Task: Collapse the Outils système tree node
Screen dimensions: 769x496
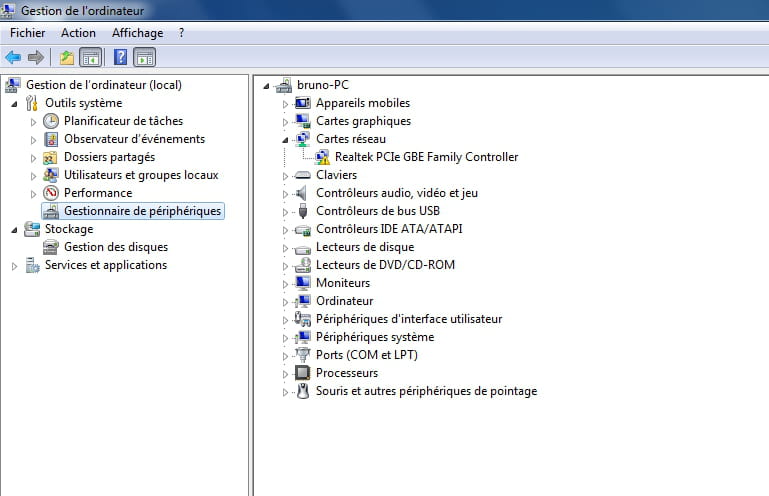Action: coord(14,103)
